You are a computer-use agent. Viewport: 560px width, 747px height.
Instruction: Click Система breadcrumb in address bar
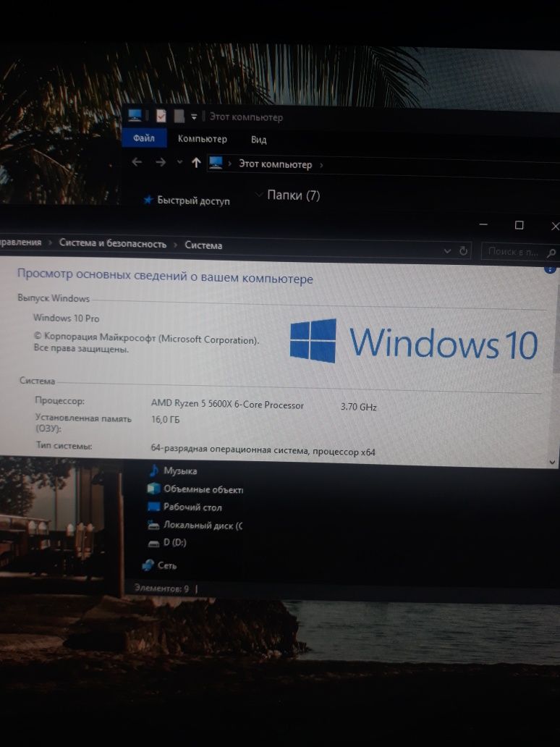tap(203, 245)
